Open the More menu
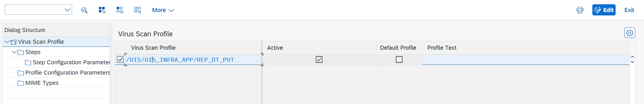This screenshot has width=644, height=104. pos(163,10)
